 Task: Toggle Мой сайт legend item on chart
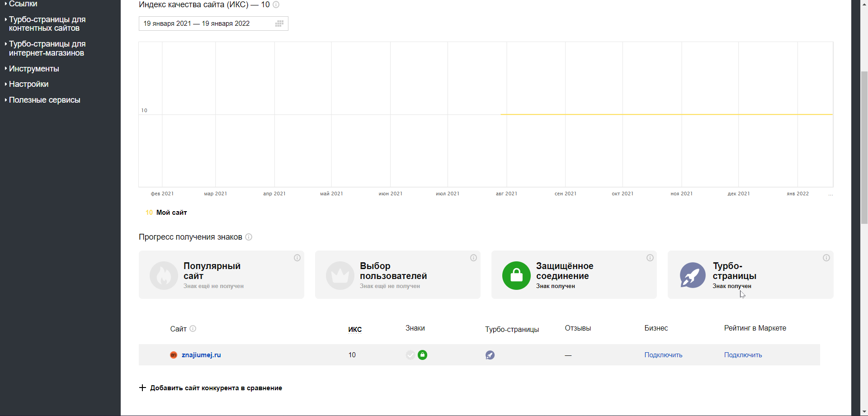coord(171,213)
